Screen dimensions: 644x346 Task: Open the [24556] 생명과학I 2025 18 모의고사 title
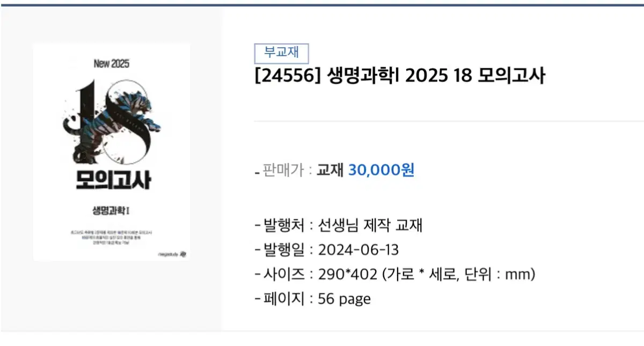click(x=400, y=76)
